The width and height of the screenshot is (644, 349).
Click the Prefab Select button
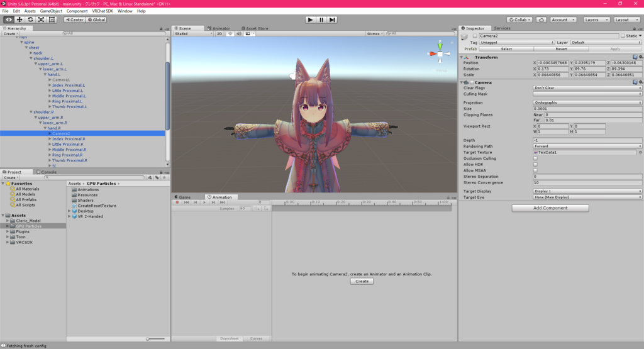506,49
